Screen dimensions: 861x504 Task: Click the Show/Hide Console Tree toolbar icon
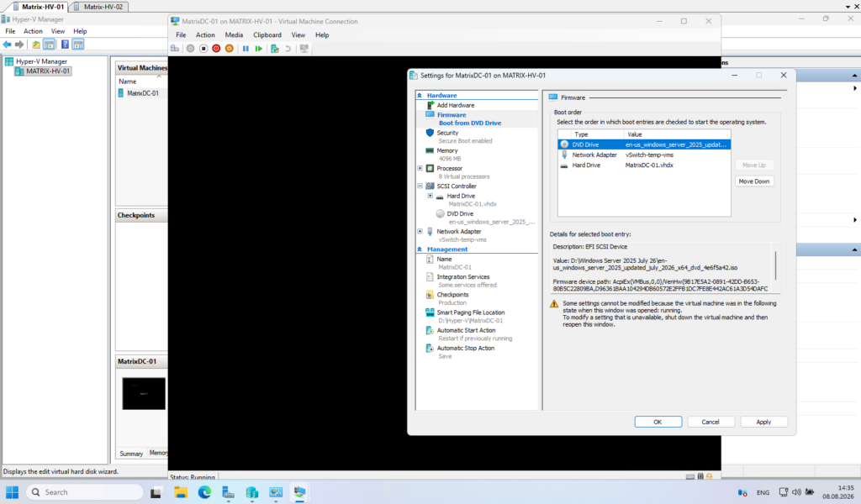[x=49, y=45]
